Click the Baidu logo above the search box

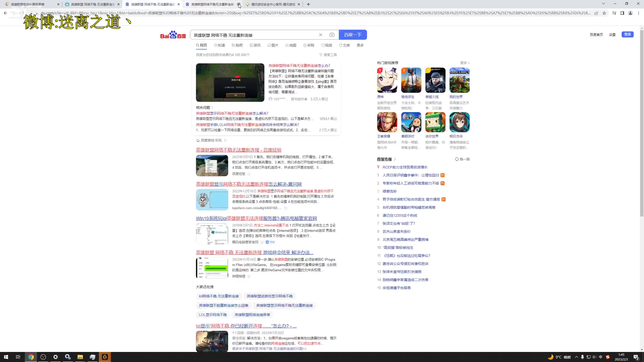tap(173, 35)
